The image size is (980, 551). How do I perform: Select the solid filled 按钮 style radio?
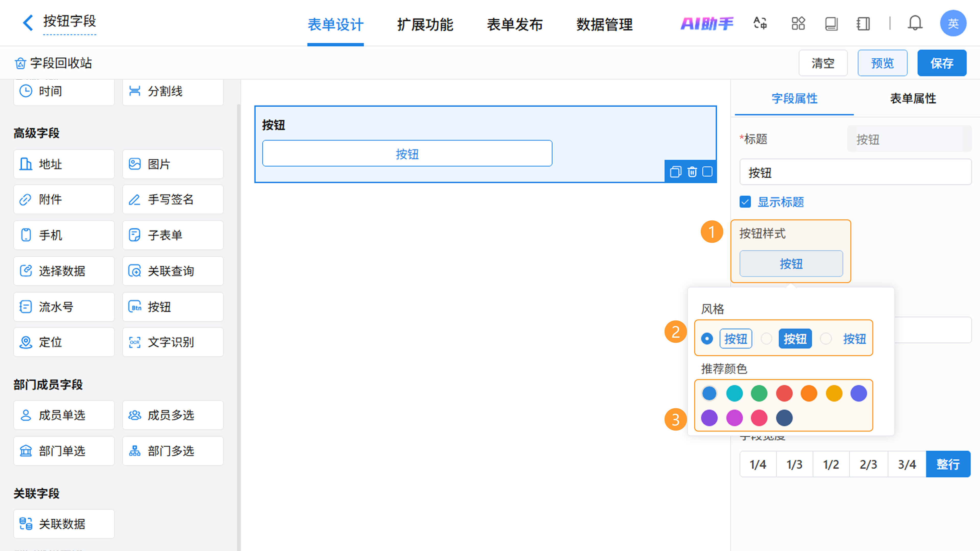point(766,339)
